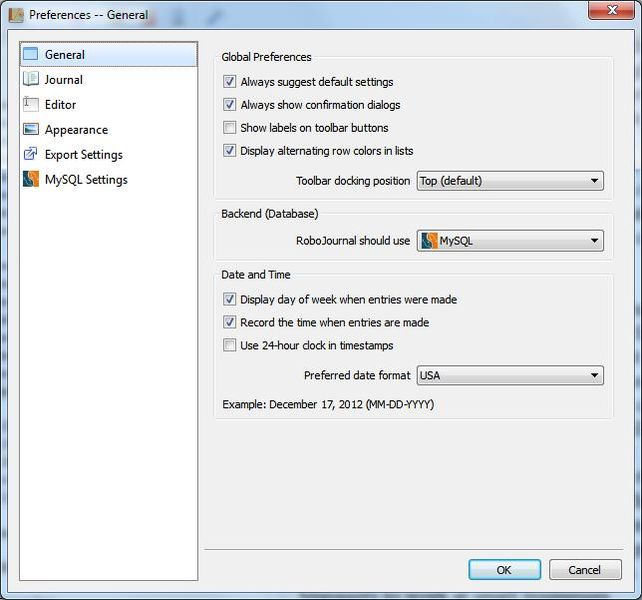642x600 pixels.
Task: Uncheck Display day of week option
Action: [229, 299]
